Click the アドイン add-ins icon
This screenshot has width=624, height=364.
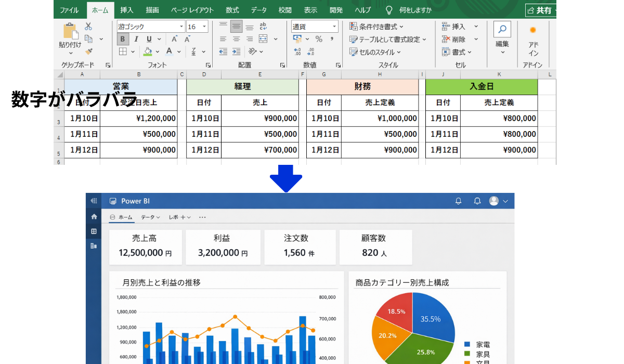[x=533, y=30]
